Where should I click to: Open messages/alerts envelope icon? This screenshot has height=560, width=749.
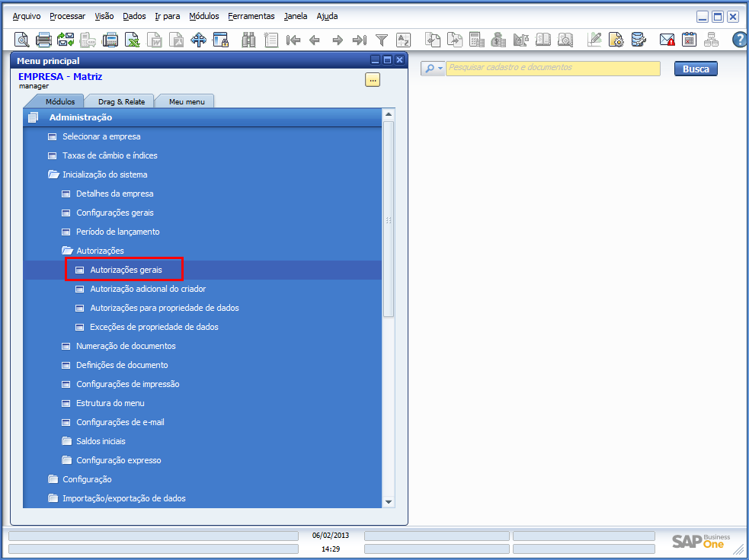coord(667,40)
